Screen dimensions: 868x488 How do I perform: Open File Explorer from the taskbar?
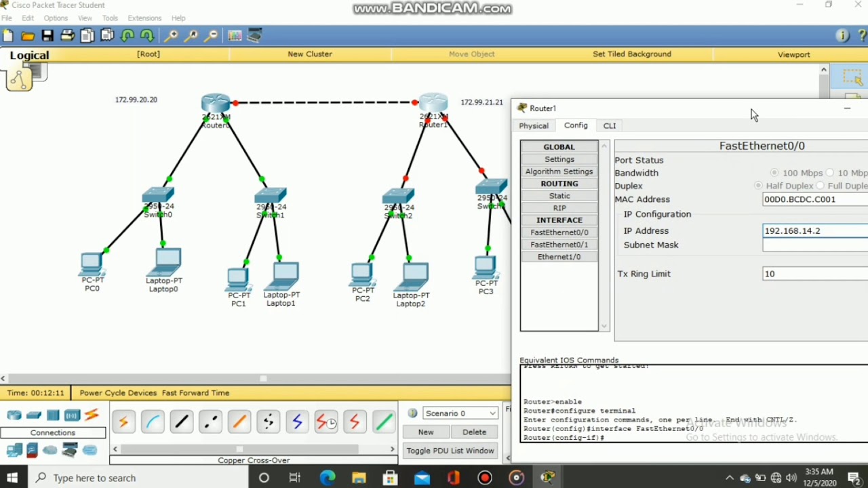[x=359, y=478]
